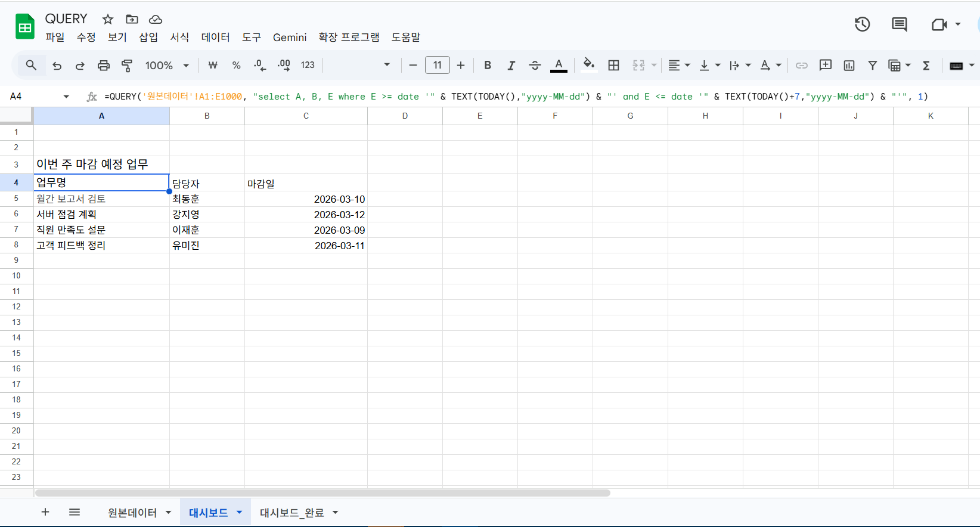
Task: Click the print icon in toolbar
Action: [x=104, y=66]
